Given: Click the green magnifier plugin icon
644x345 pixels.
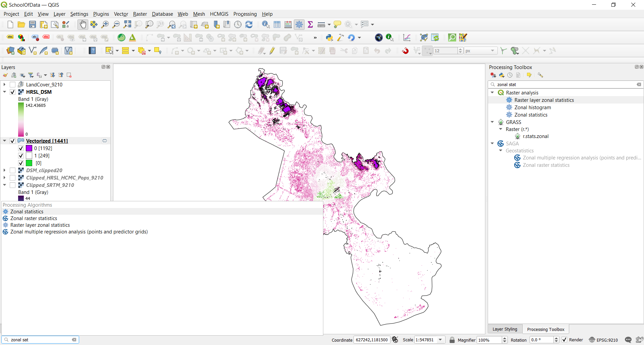Looking at the screenshot, I should pos(452,38).
